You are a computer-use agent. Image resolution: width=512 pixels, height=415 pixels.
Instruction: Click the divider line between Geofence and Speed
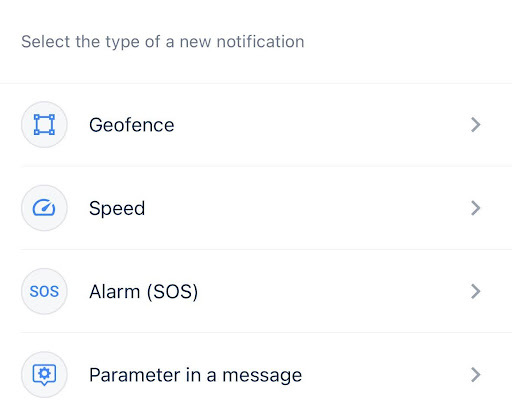[266, 166]
